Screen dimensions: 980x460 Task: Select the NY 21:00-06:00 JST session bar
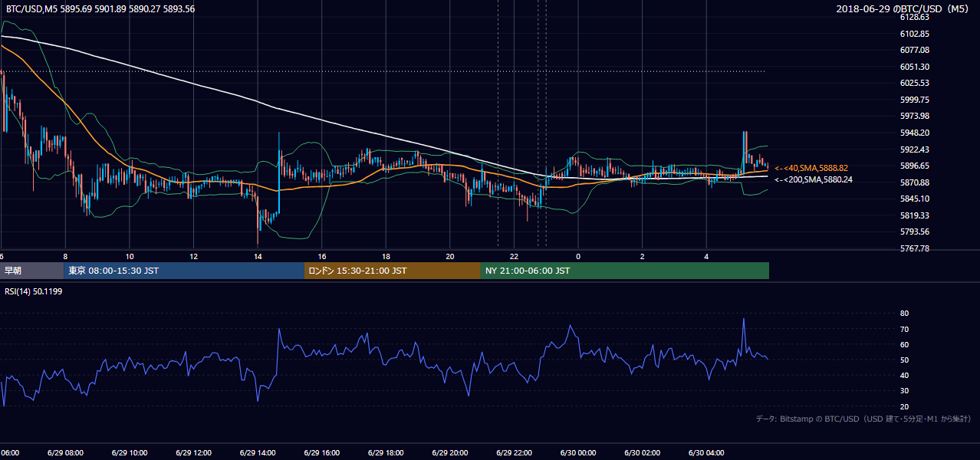click(624, 271)
